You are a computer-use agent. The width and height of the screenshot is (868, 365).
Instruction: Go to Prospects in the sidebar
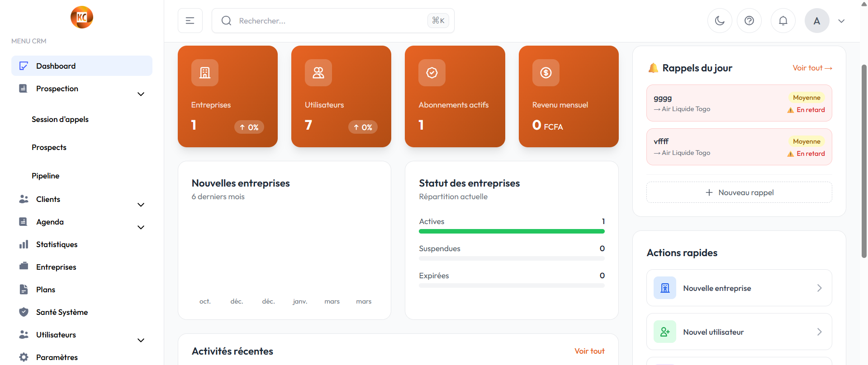pos(49,147)
